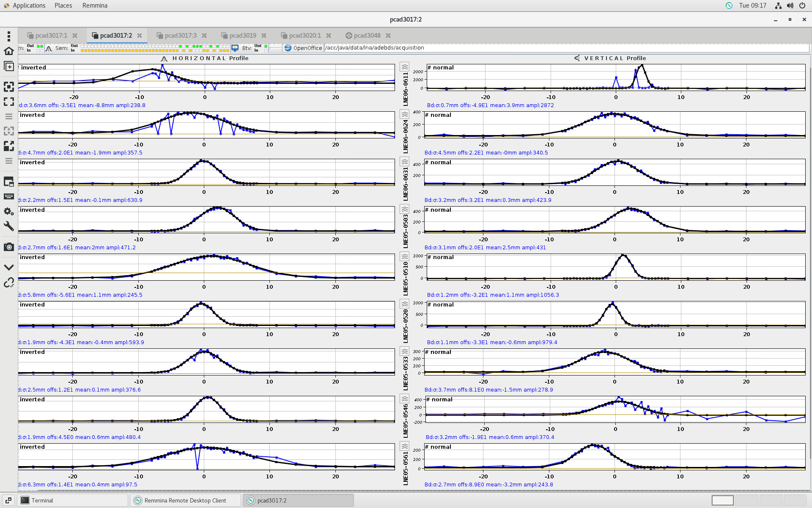
Task: Open Remmina tools wrench icon
Action: [x=8, y=226]
